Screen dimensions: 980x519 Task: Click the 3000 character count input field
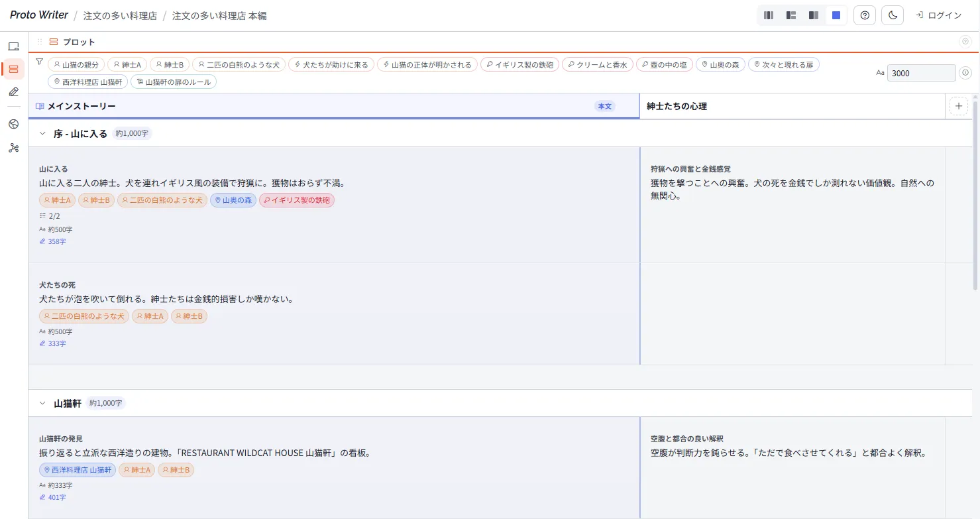(x=921, y=73)
